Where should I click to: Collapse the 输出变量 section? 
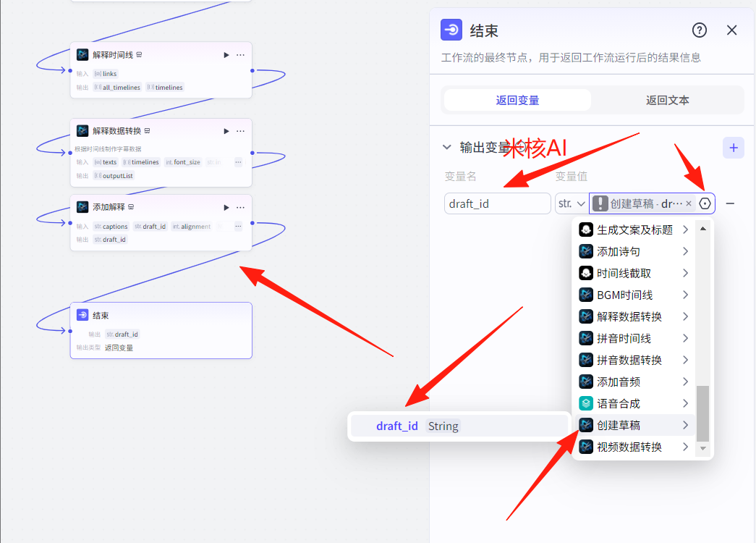(447, 148)
